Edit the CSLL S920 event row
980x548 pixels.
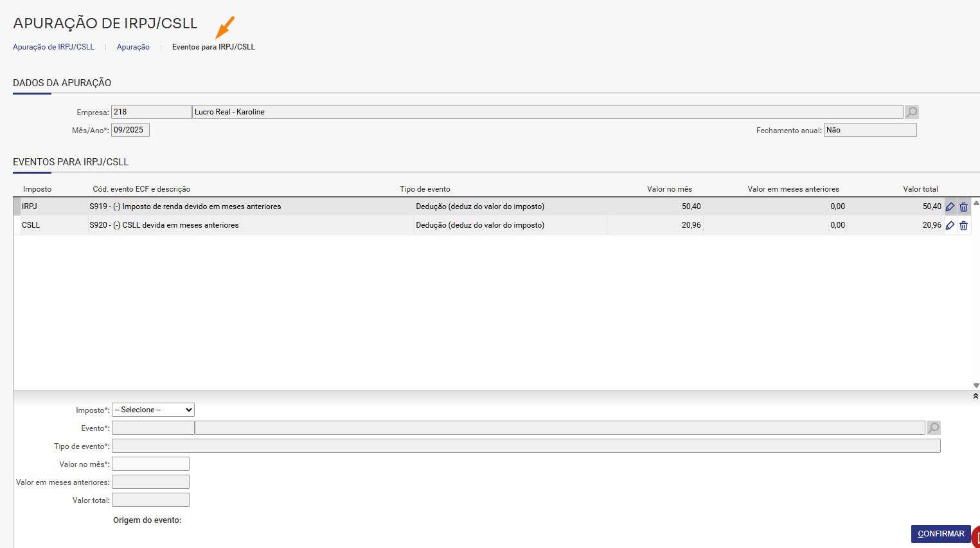(x=950, y=225)
